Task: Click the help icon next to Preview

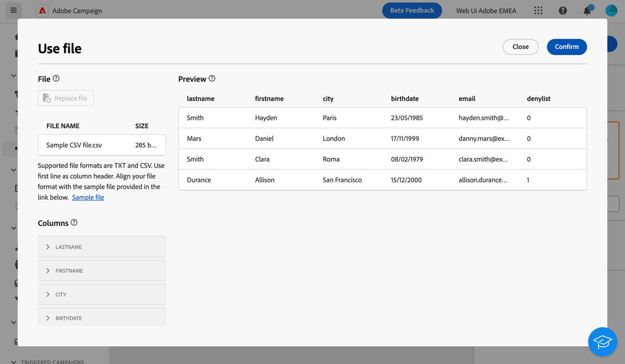Action: click(212, 79)
